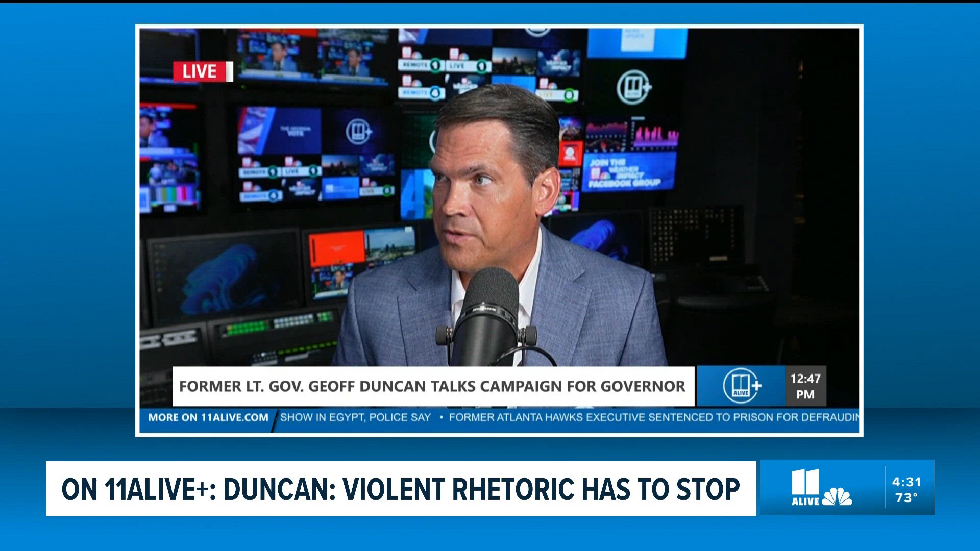Click the large 11Alive+ logo on studio monitor
980x551 pixels.
[x=633, y=87]
